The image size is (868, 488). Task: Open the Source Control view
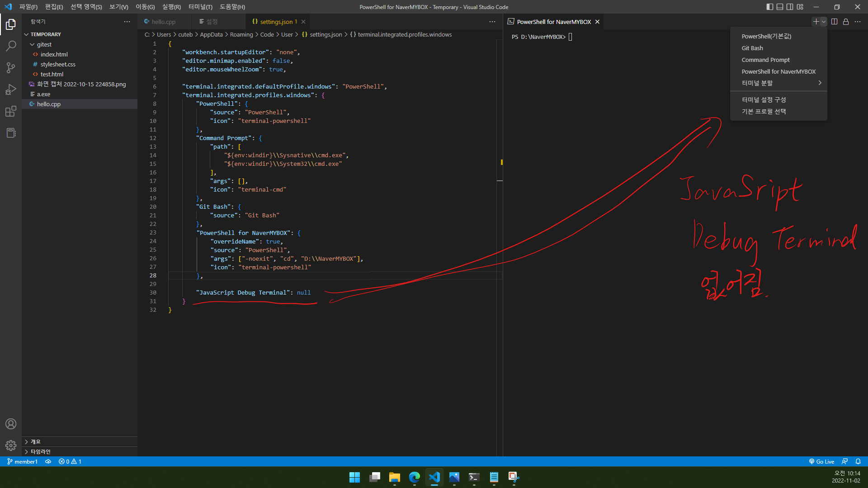tap(11, 67)
